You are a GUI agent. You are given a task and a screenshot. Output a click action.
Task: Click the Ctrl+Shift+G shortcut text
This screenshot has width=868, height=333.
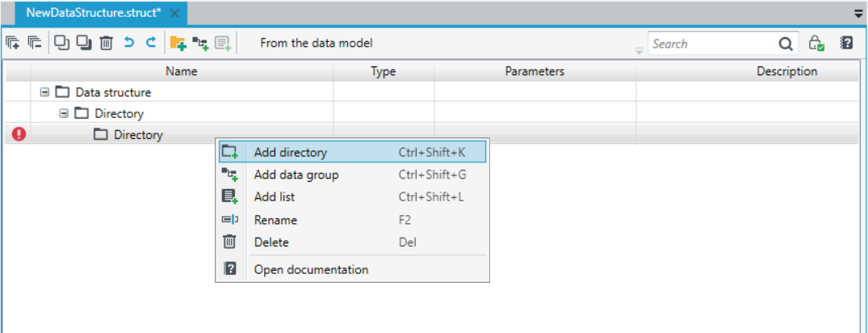(x=432, y=175)
